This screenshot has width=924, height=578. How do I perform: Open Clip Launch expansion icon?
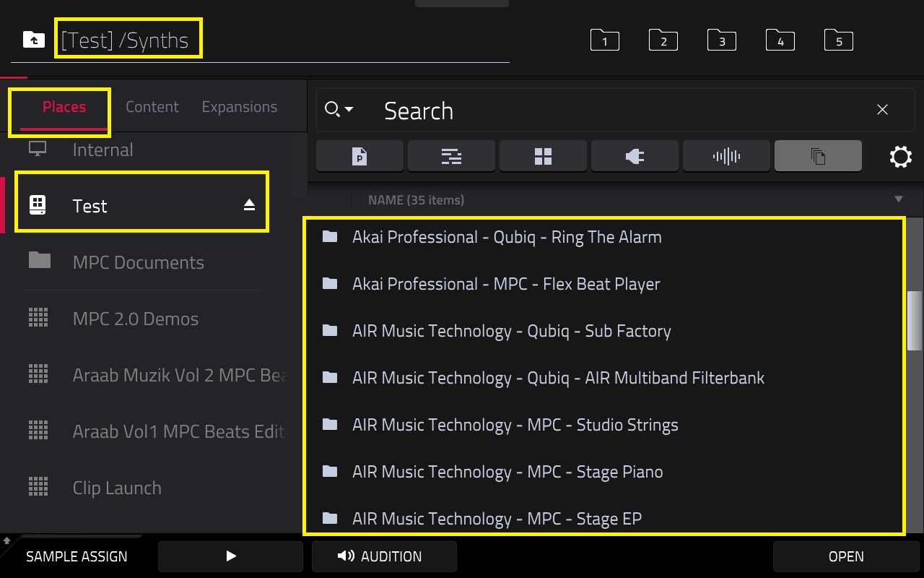tap(38, 486)
